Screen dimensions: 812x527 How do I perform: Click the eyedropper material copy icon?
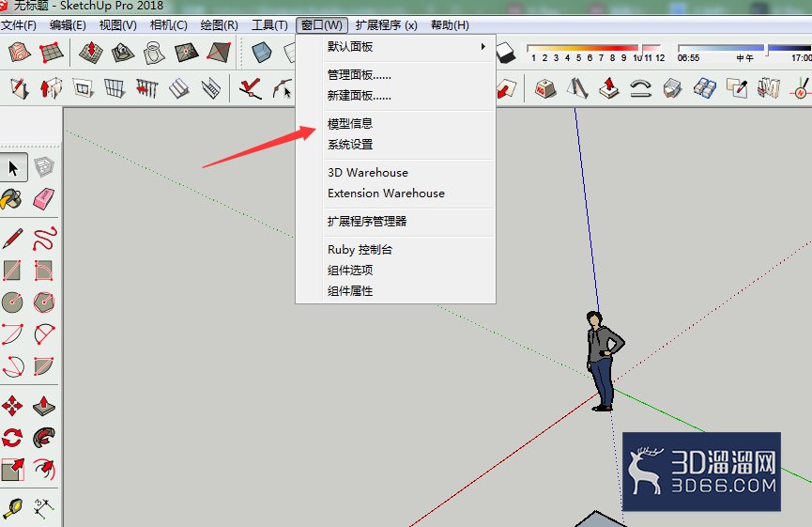[737, 88]
